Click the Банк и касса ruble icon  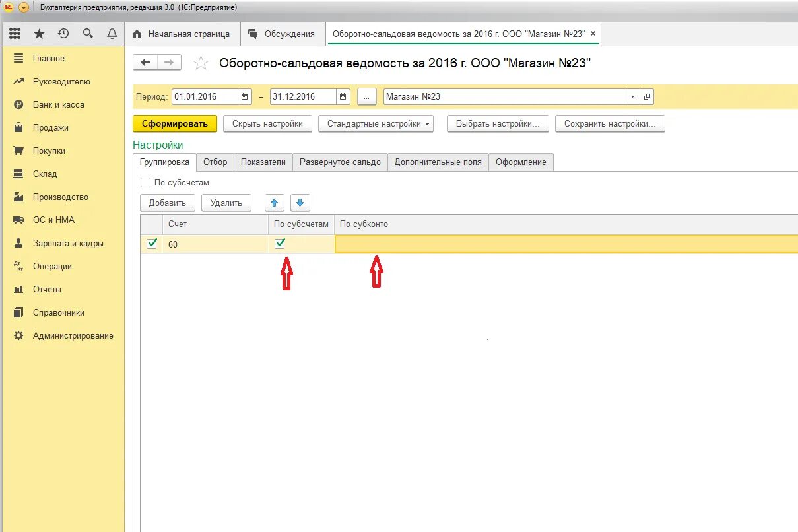coord(18,104)
